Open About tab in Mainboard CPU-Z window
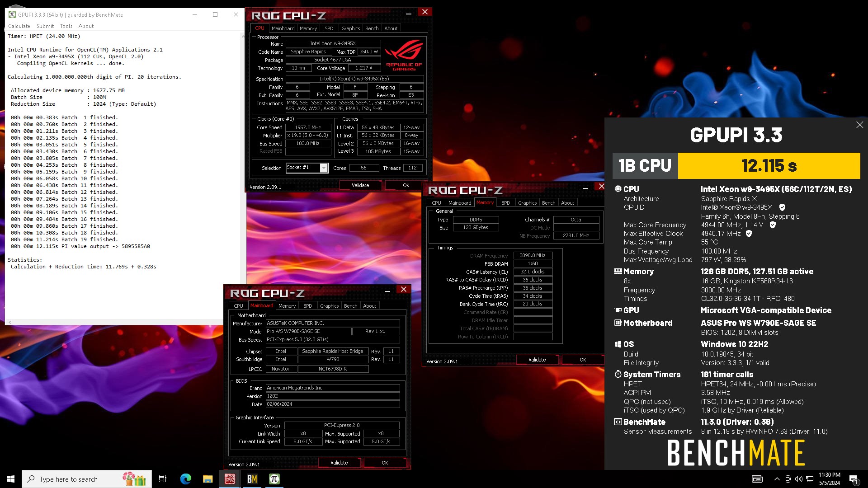 (x=370, y=306)
